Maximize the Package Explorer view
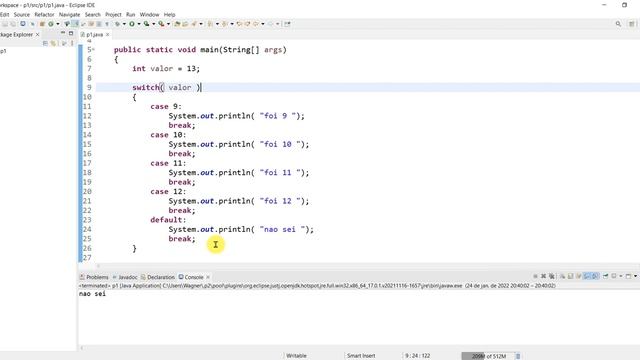Viewport: 640px width, 360px height. tap(71, 33)
